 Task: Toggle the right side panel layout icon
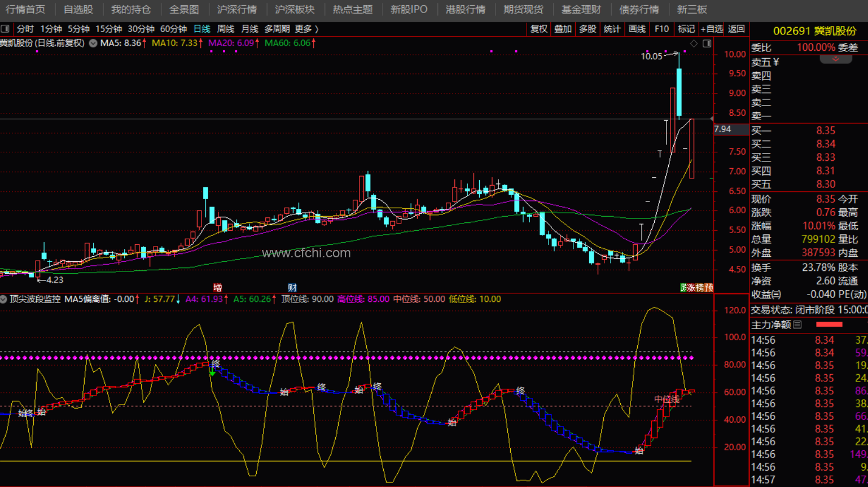pyautogui.click(x=707, y=43)
